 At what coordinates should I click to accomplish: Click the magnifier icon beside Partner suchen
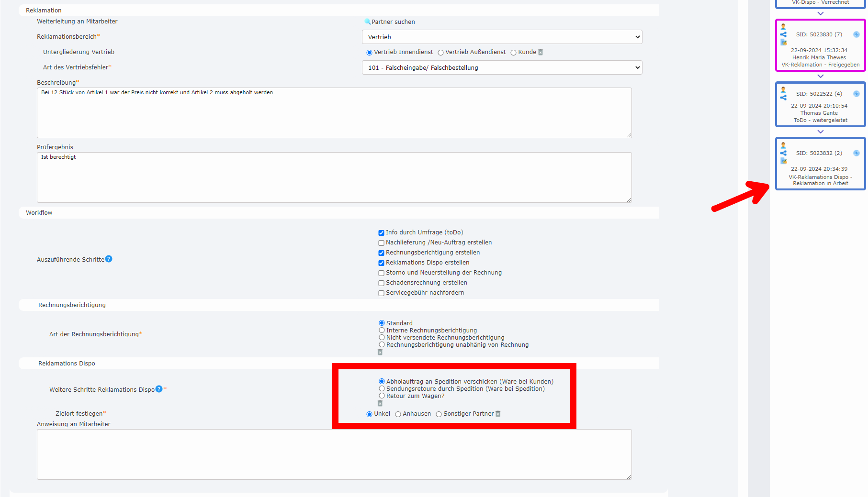click(367, 22)
